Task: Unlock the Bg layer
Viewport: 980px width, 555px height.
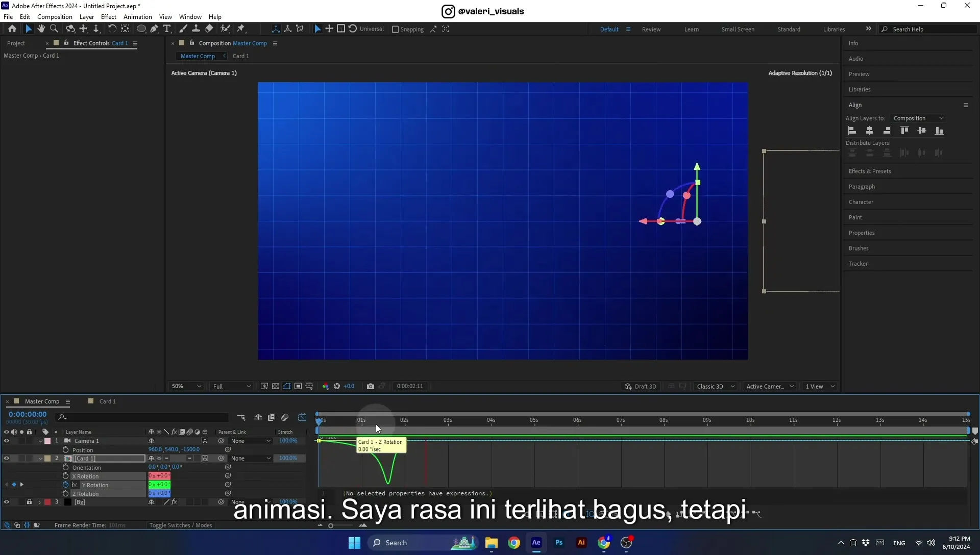Action: coord(29,502)
